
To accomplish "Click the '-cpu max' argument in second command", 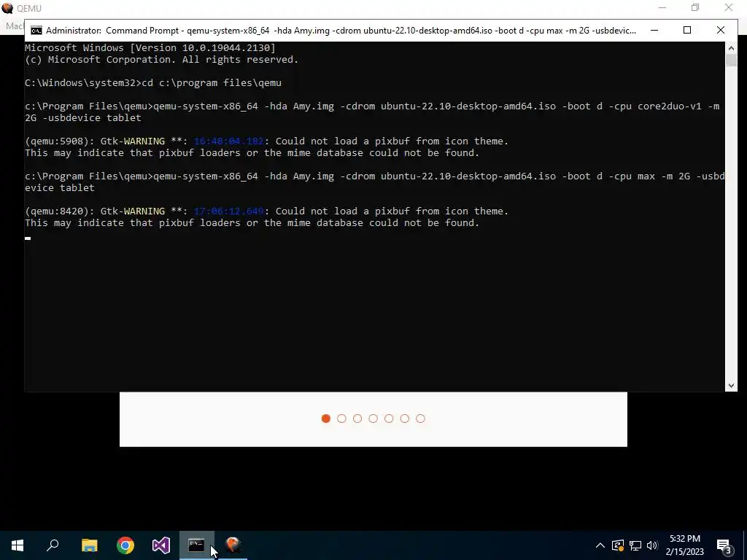I will [632, 176].
